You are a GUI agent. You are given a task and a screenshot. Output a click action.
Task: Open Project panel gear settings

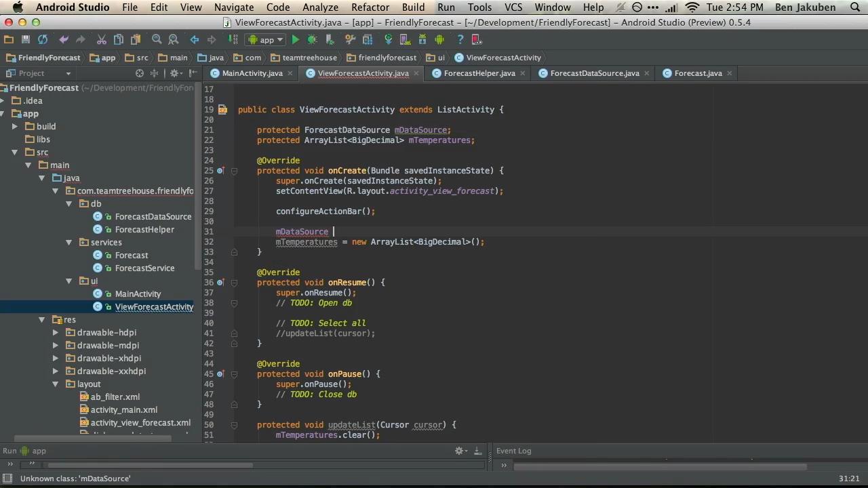click(175, 73)
